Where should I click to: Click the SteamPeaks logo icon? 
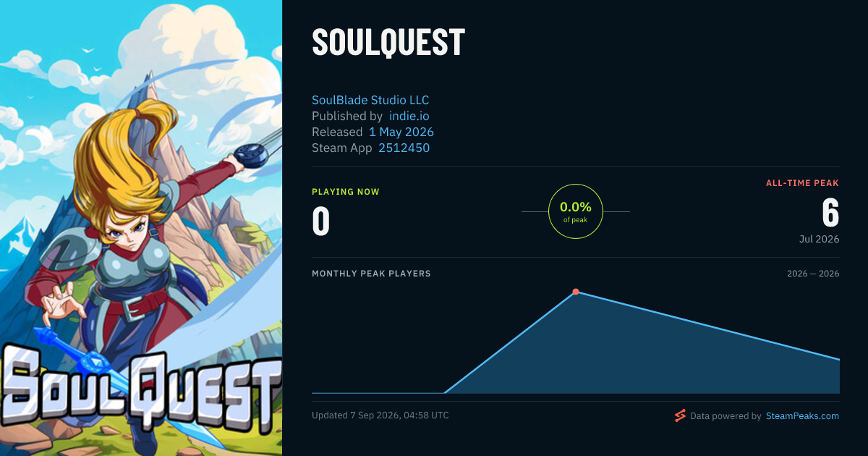click(680, 415)
